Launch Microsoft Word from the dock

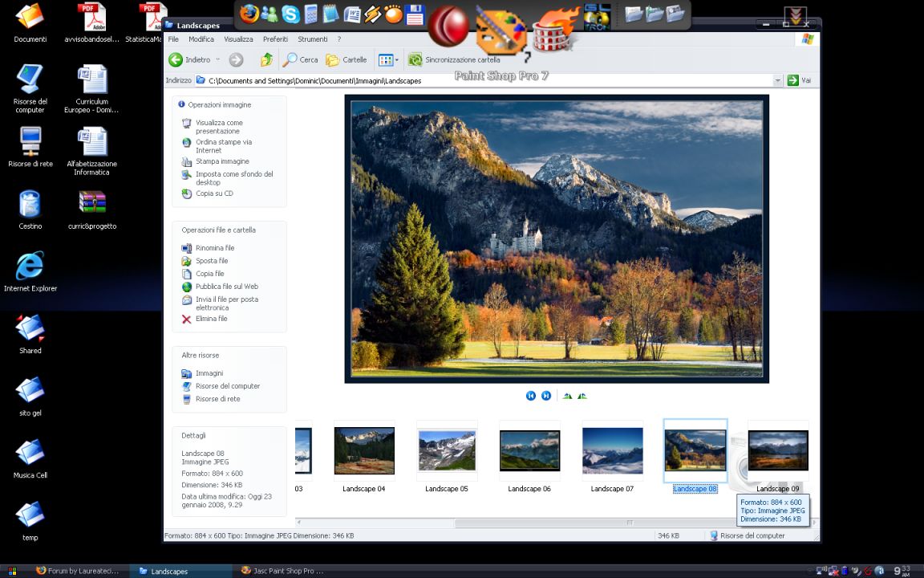[352, 14]
